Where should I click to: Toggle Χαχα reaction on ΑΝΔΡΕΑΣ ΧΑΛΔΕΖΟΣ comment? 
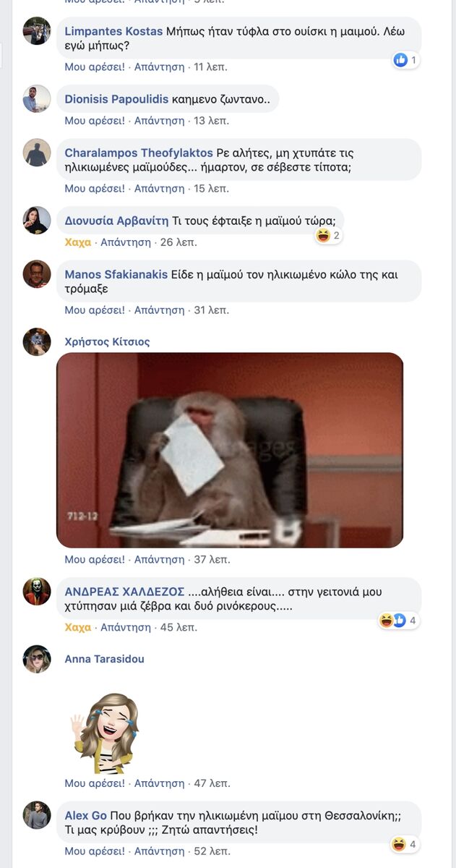point(78,627)
